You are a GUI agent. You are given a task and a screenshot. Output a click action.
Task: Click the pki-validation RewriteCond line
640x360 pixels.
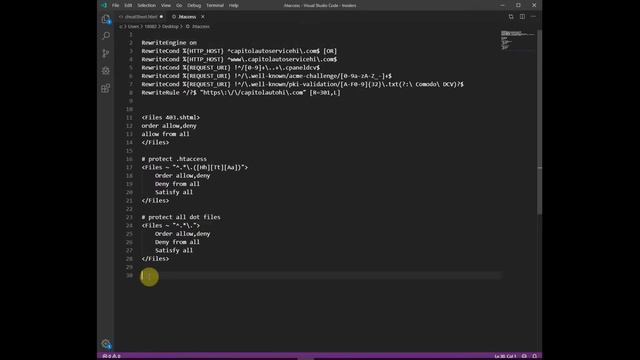(302, 84)
